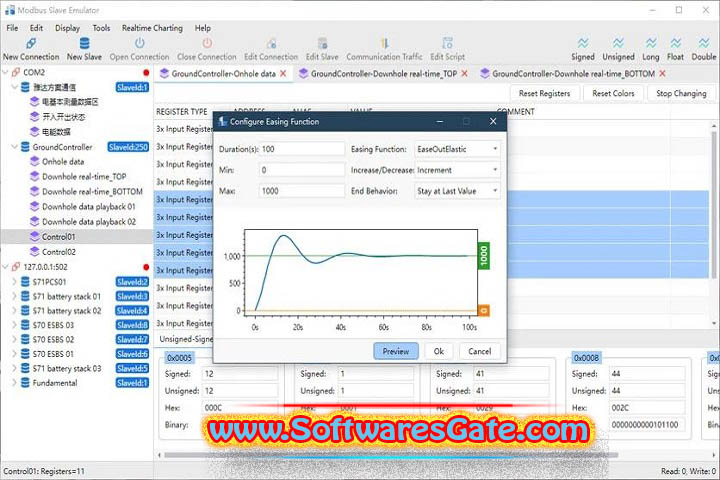720x480 pixels.
Task: Select Control01 in the tree
Action: coord(58,237)
